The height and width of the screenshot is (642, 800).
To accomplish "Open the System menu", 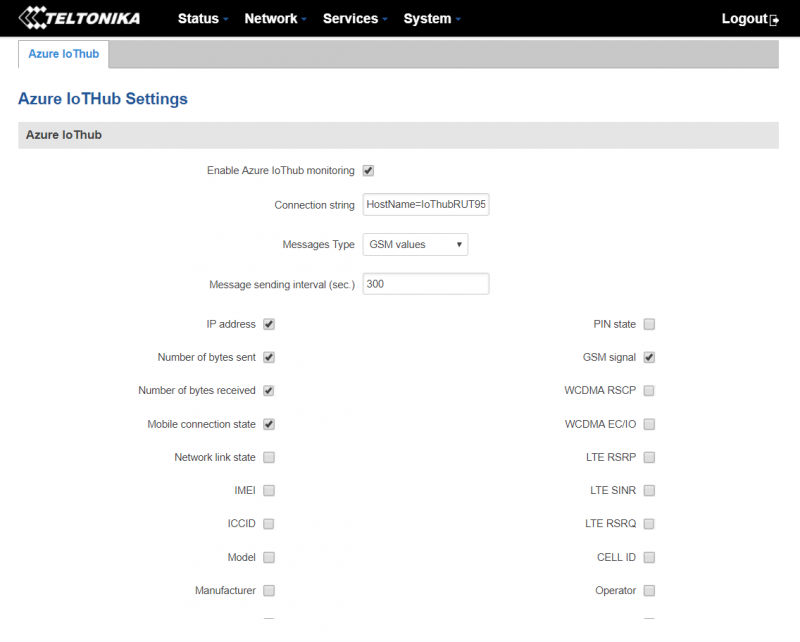I will [432, 18].
